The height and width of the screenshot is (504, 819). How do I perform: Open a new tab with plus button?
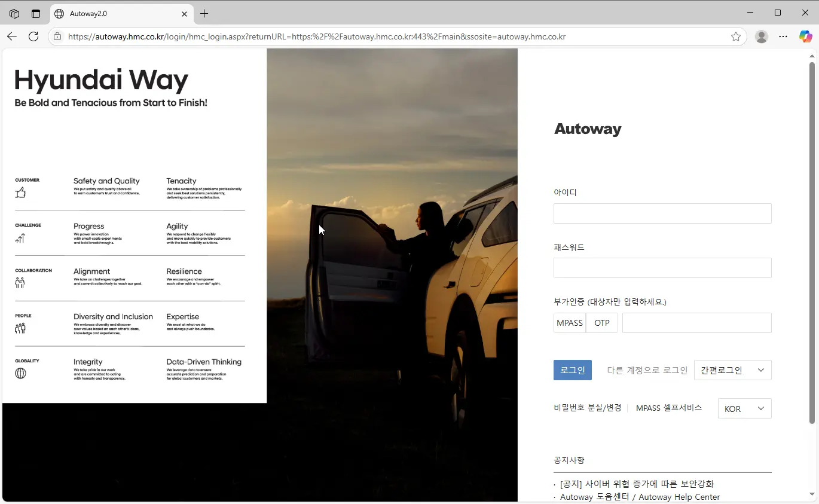pos(204,13)
